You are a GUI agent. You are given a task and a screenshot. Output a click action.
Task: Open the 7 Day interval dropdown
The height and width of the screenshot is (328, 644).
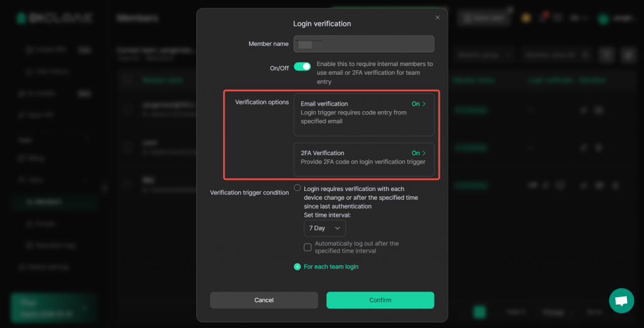tap(325, 228)
